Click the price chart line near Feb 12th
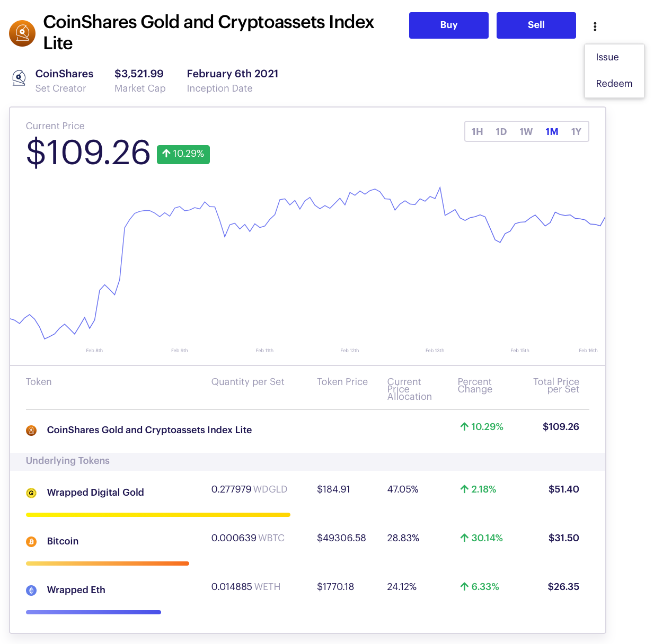Image resolution: width=654 pixels, height=644 pixels. click(350, 193)
